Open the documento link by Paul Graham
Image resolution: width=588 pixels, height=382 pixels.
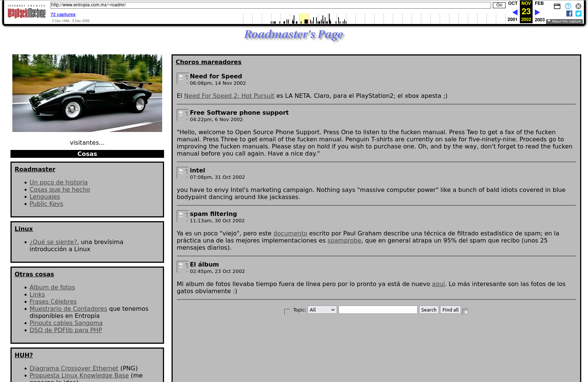point(290,233)
